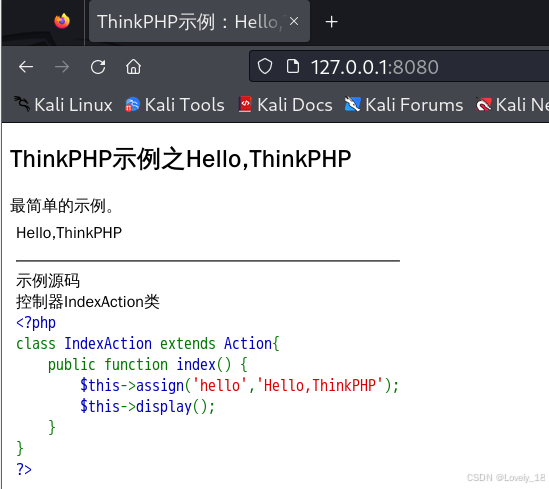
Task: Click the $this->assign code line
Action: 239,386
